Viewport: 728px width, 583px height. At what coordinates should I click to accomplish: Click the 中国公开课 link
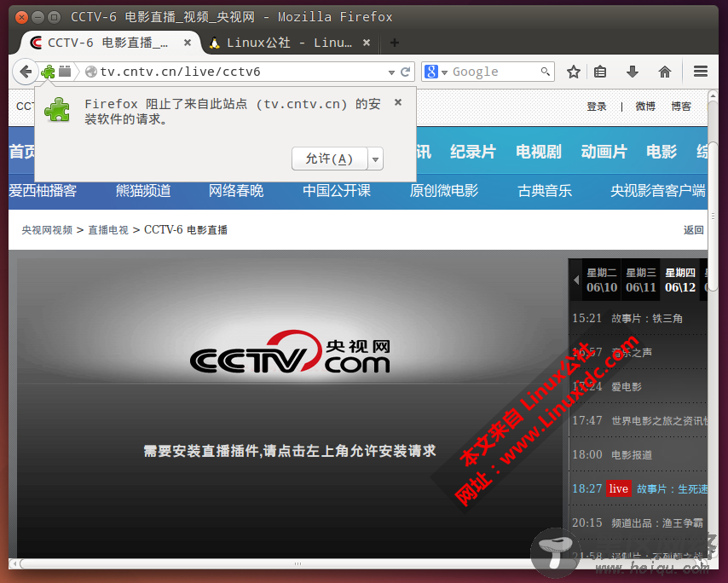pyautogui.click(x=337, y=191)
